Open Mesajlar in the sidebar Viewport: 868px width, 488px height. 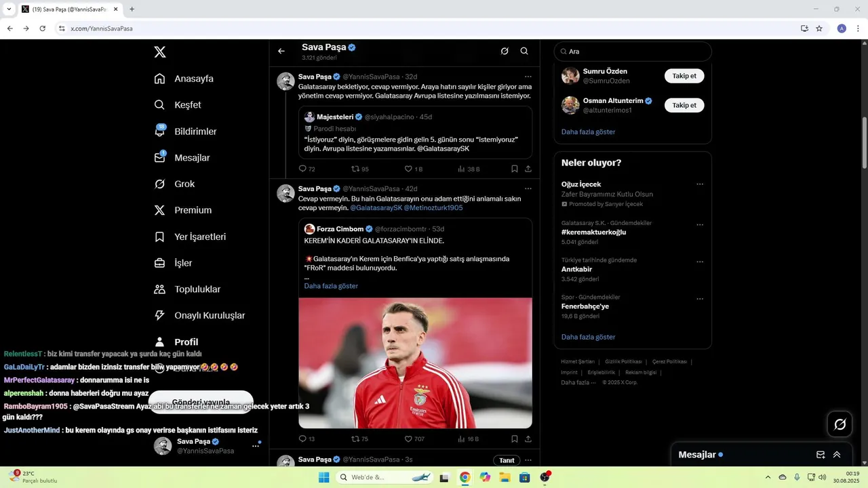182,158
